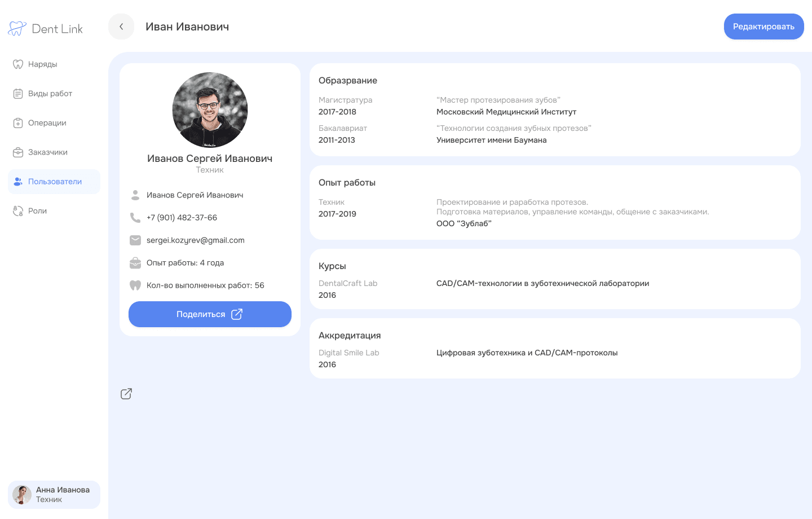Open Анна Иванова user card in sidebar
The image size is (812, 519).
click(x=54, y=495)
